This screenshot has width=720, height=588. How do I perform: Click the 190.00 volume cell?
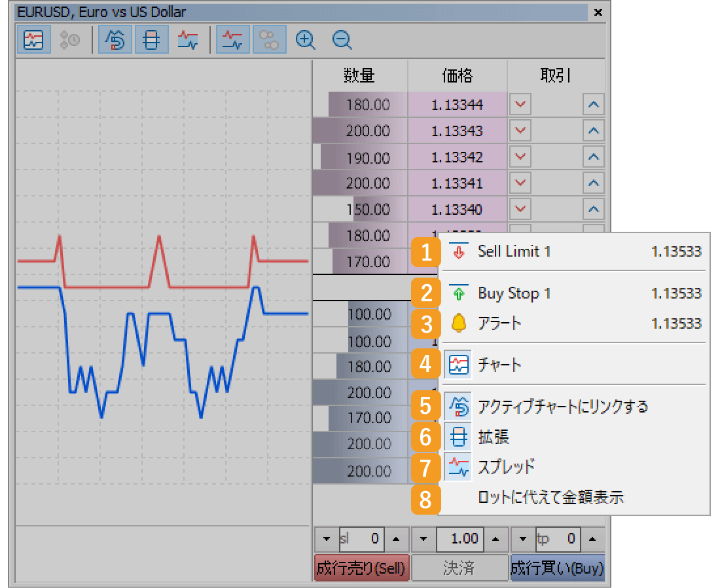pos(360,158)
